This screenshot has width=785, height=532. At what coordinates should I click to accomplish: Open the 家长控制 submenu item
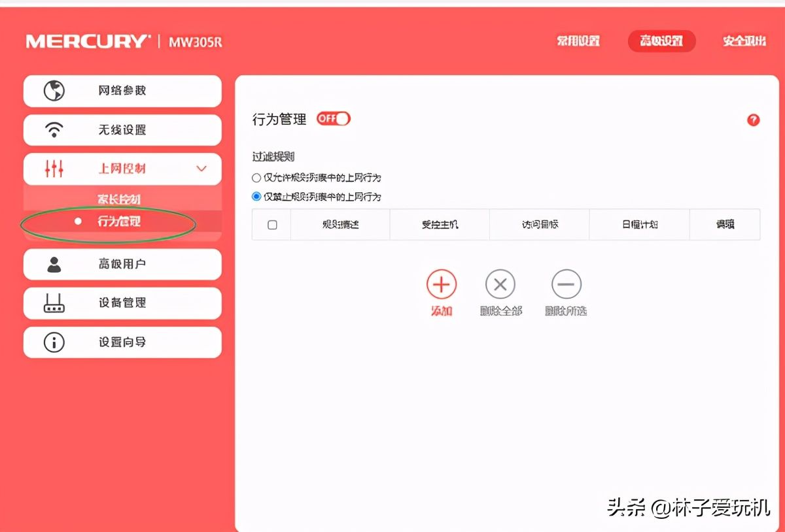click(x=119, y=199)
